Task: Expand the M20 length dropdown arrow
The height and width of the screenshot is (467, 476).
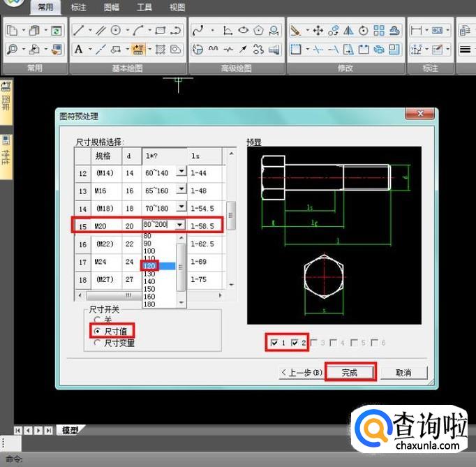Action: (x=180, y=225)
